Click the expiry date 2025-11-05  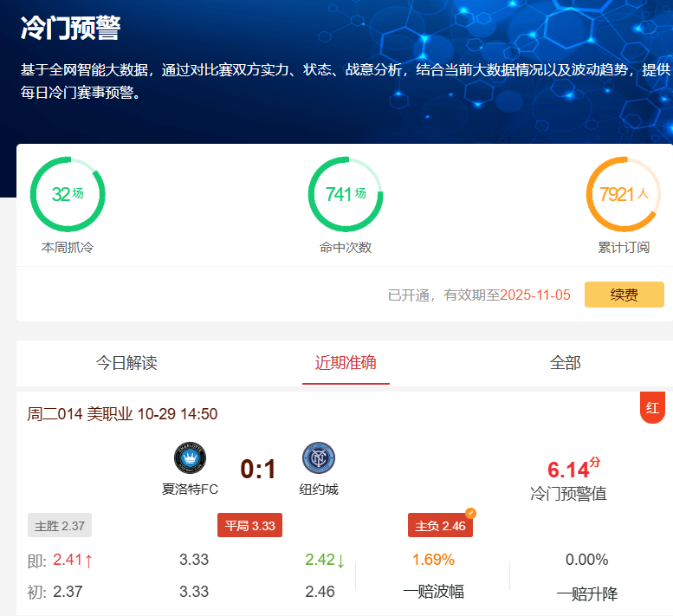(x=535, y=295)
